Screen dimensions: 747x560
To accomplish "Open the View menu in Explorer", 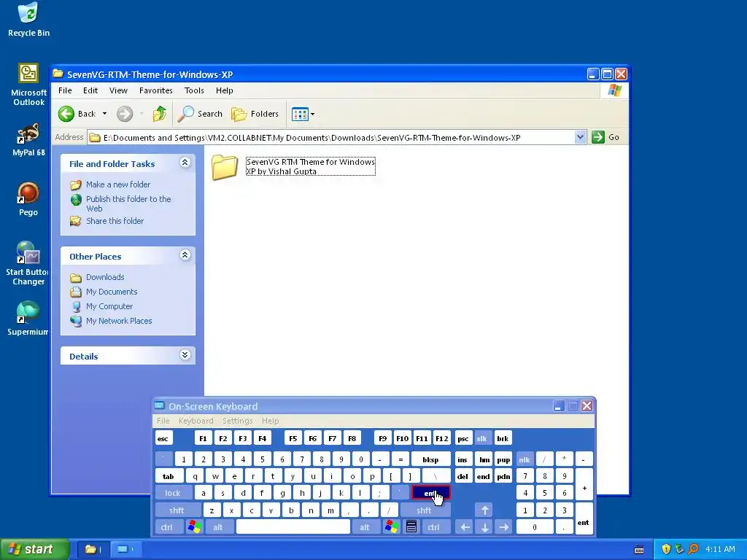I will coord(118,90).
